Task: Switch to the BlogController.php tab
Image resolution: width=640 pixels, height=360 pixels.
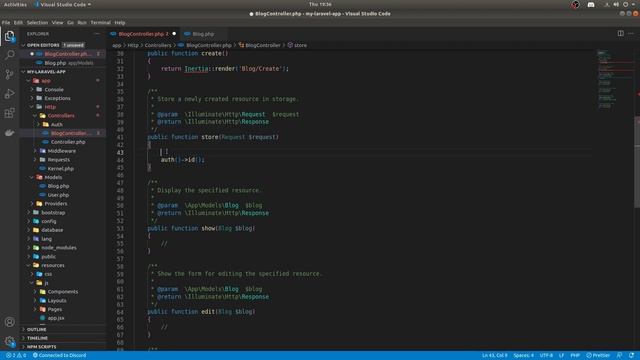Action: [143, 34]
